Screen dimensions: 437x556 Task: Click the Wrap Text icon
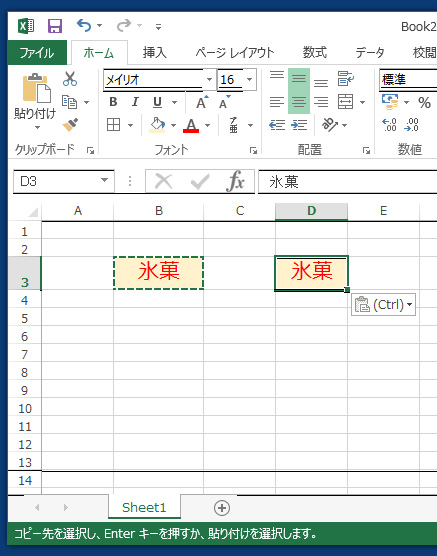(x=345, y=79)
